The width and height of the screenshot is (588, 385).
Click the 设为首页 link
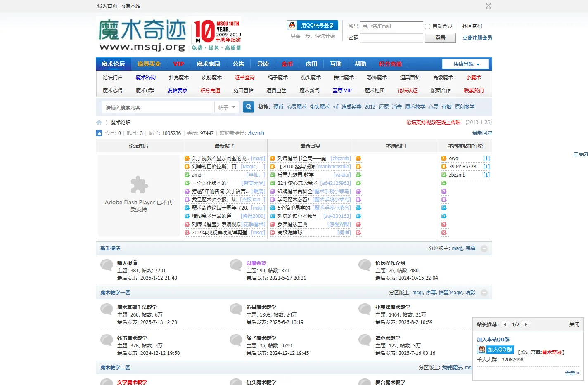[107, 6]
